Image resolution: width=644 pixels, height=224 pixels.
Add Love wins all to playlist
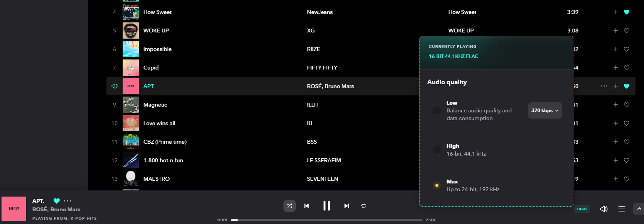pyautogui.click(x=616, y=123)
